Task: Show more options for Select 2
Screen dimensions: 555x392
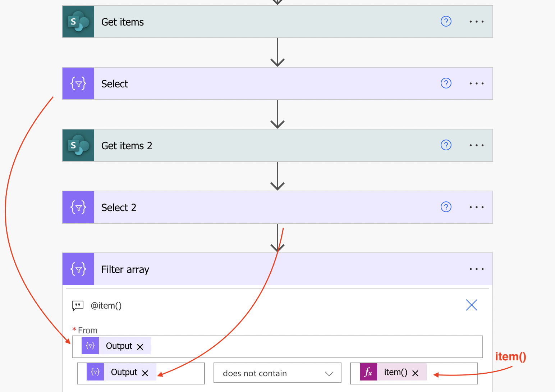Action: click(x=476, y=207)
